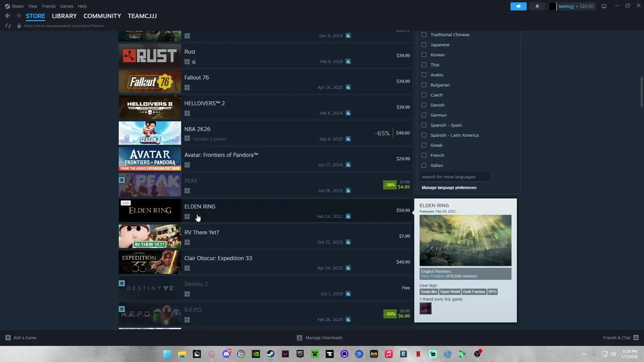Screen dimensions: 644x362
Task: Select the Spanish - Spain language checkbox
Action: pyautogui.click(x=424, y=125)
